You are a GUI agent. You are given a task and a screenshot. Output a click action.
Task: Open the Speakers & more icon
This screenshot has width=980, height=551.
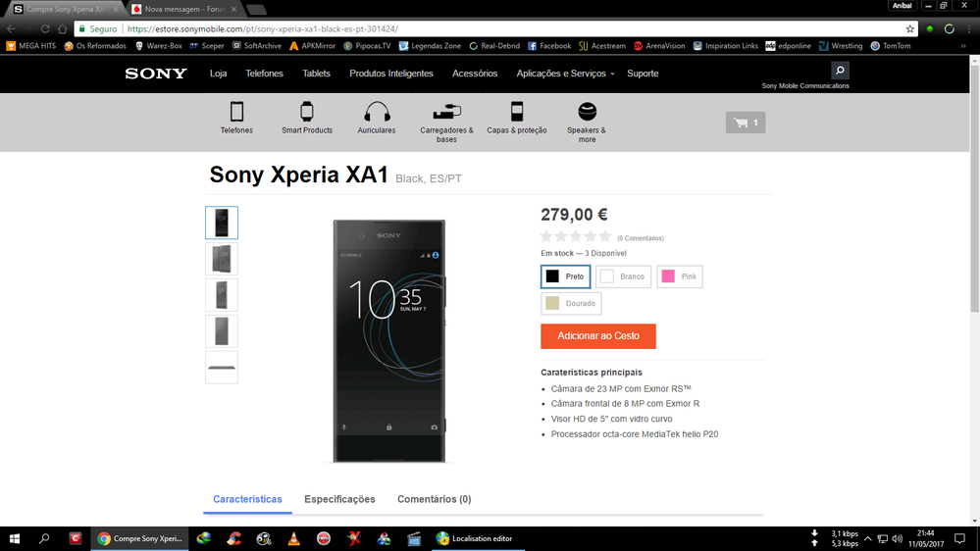[x=587, y=112]
